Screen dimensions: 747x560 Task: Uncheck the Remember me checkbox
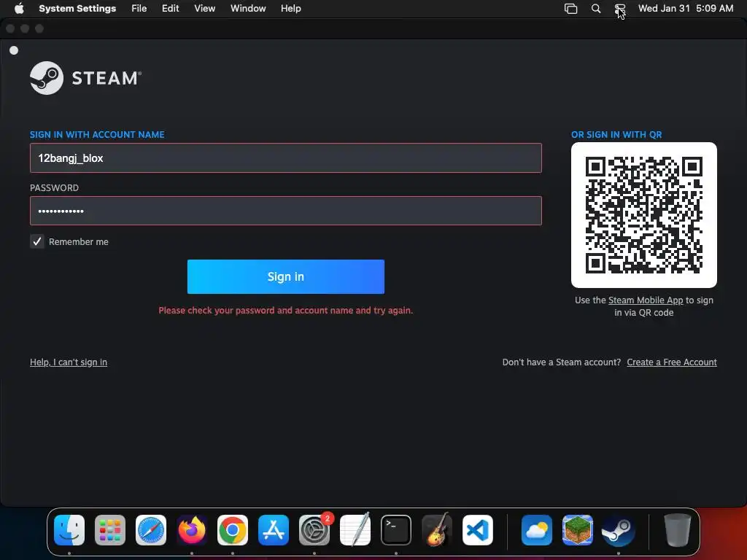click(x=37, y=241)
